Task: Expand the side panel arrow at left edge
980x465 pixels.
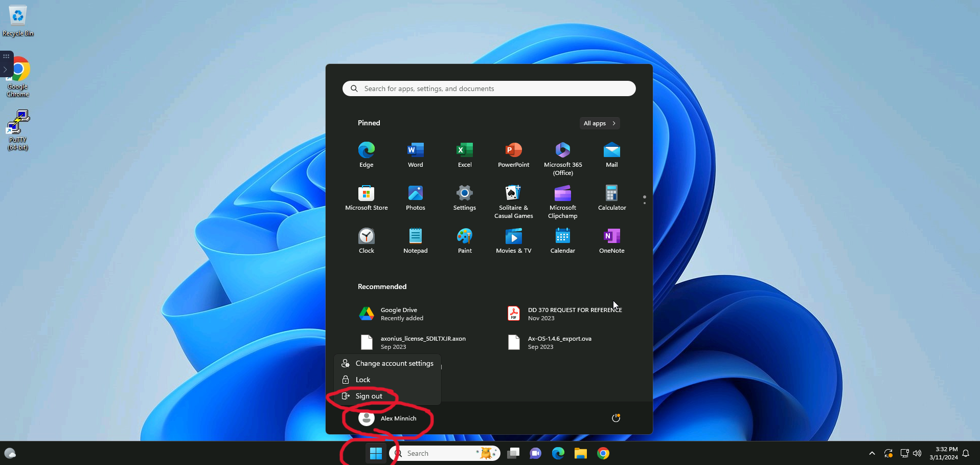Action: click(6, 69)
